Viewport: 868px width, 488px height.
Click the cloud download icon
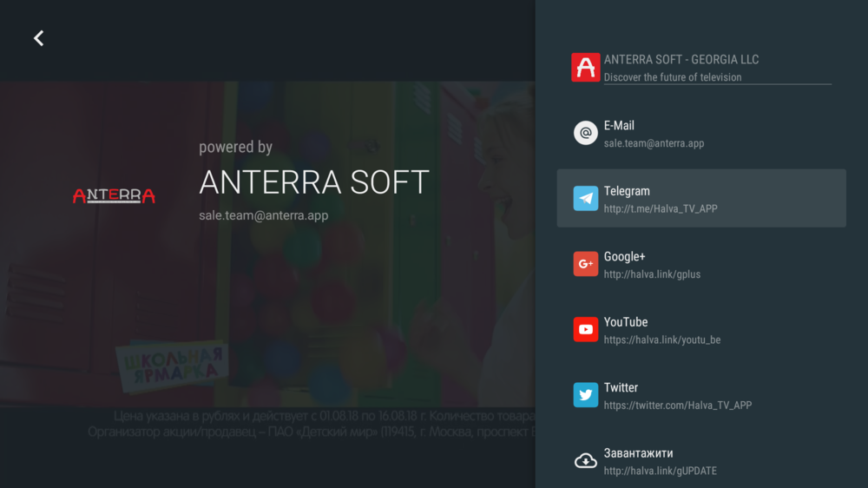coord(585,460)
